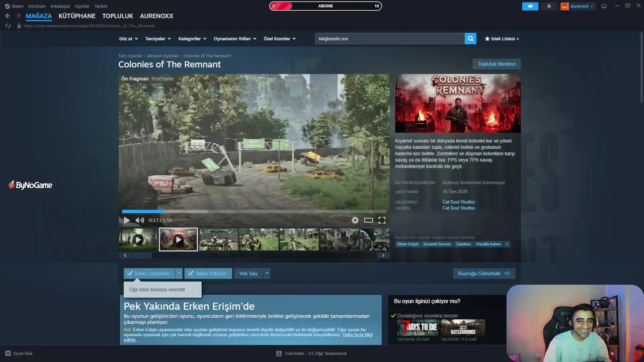Viewport: 644px width, 362px height.
Task: Click the AurenoxX profile avatar
Action: click(565, 6)
